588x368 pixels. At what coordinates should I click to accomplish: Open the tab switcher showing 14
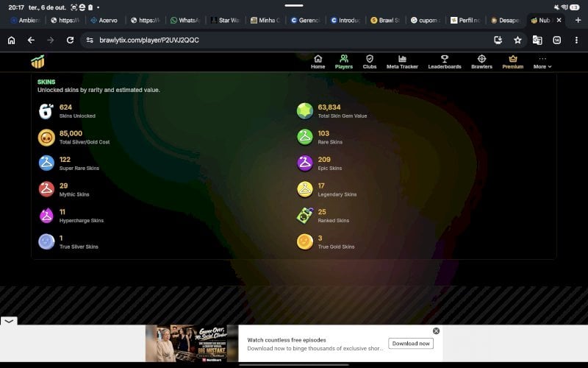(557, 40)
